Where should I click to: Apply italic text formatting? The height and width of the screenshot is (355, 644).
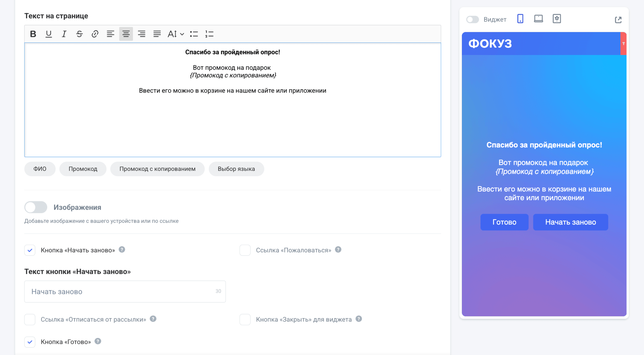(x=64, y=34)
